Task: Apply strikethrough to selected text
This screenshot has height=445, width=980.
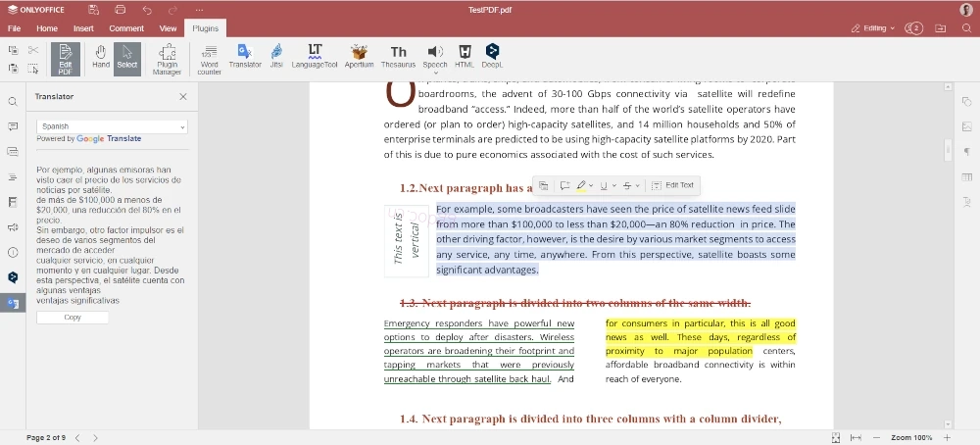Action: pos(627,185)
